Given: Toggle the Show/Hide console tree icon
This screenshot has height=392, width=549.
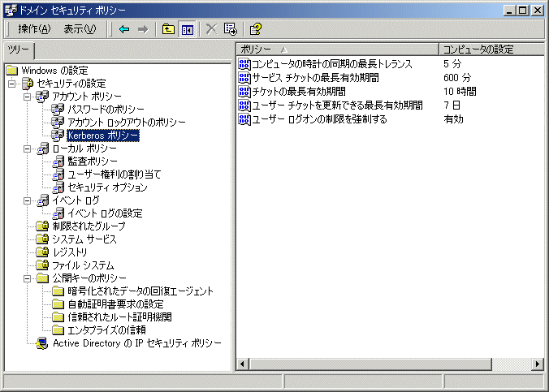Looking at the screenshot, I should point(188,29).
